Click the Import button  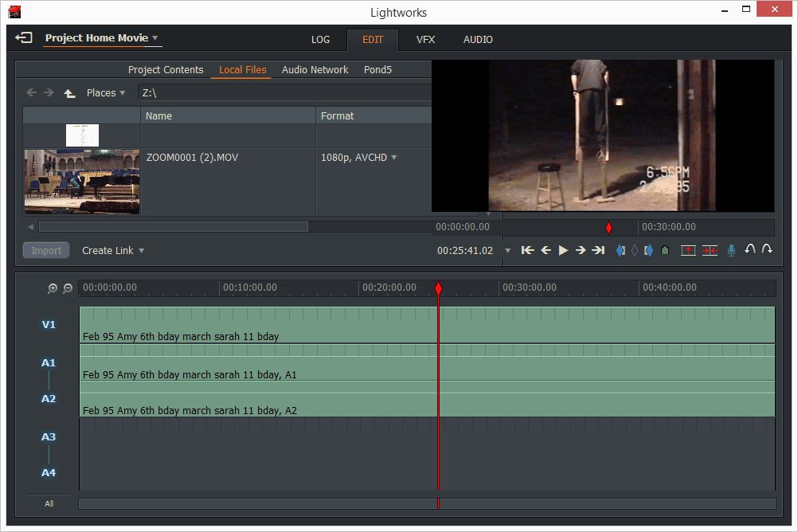tap(45, 250)
